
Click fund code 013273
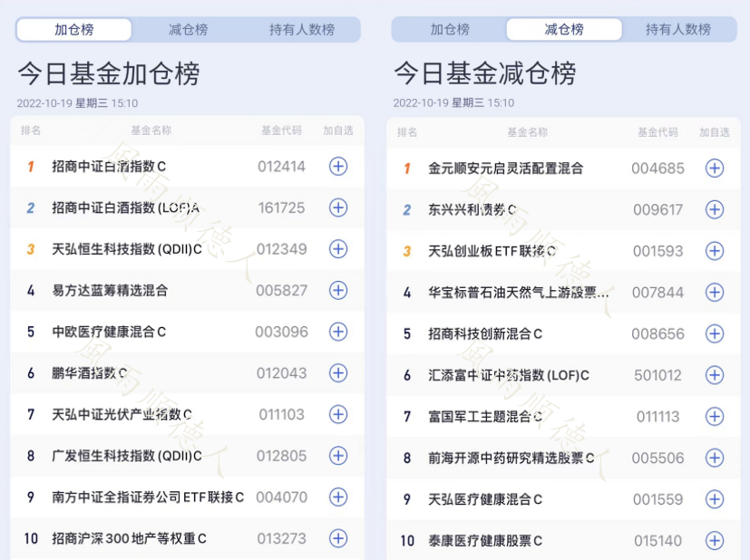[282, 538]
